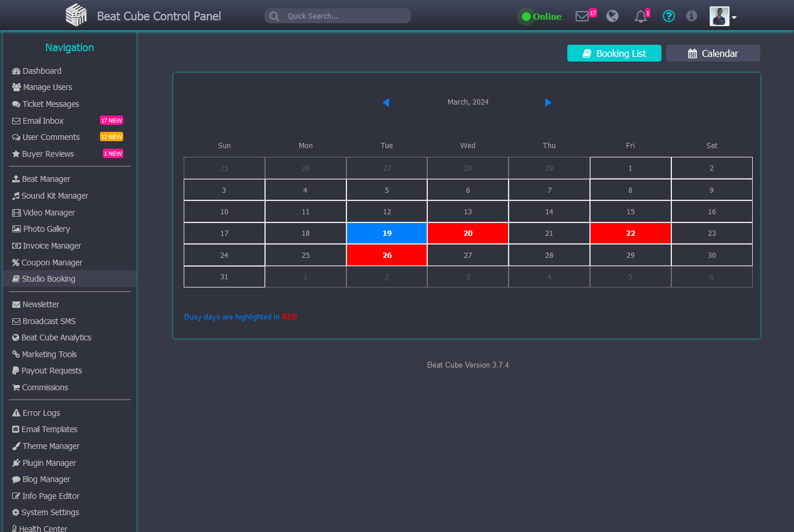The image size is (794, 532).
Task: Open Health Center in navigation
Action: [x=40, y=529]
